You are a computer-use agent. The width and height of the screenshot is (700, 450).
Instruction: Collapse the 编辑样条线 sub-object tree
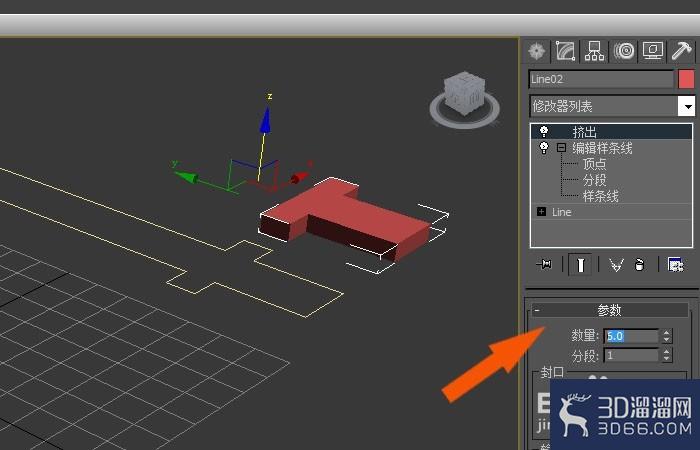click(x=561, y=147)
